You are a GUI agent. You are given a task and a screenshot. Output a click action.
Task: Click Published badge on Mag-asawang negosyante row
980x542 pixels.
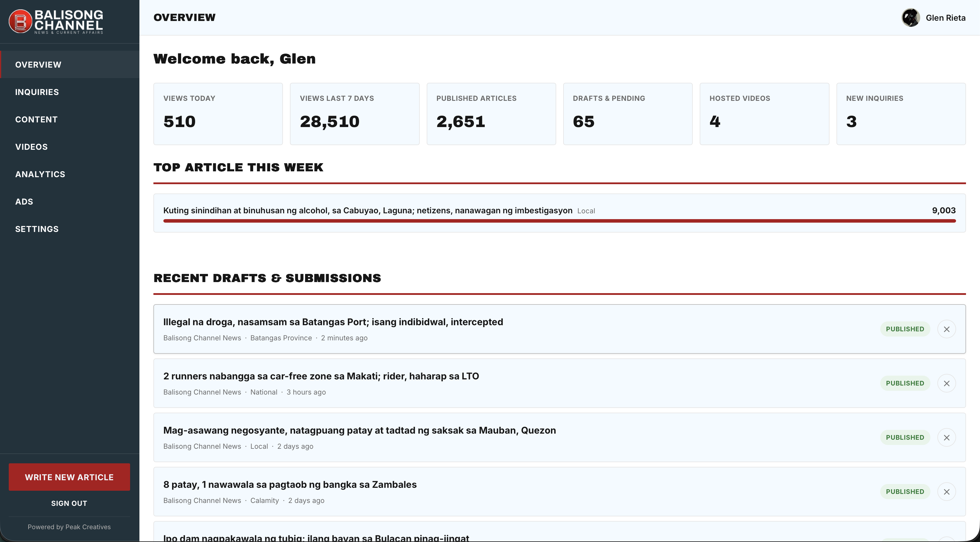[905, 437]
